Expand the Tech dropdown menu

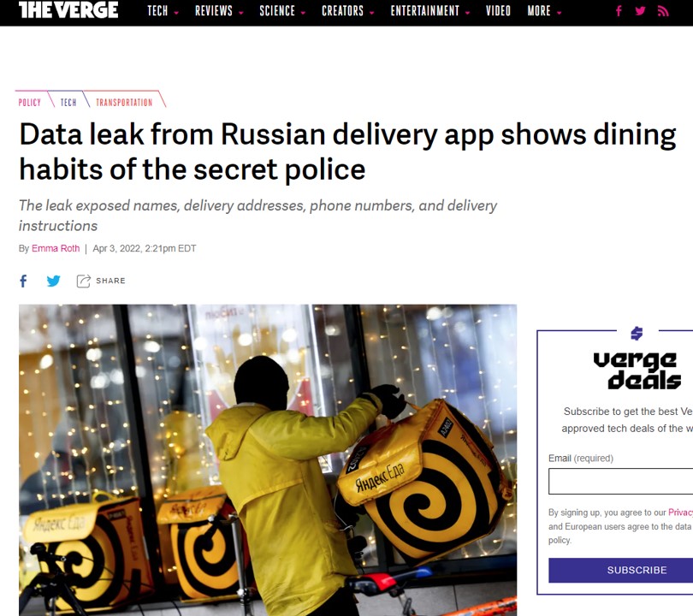pos(163,11)
